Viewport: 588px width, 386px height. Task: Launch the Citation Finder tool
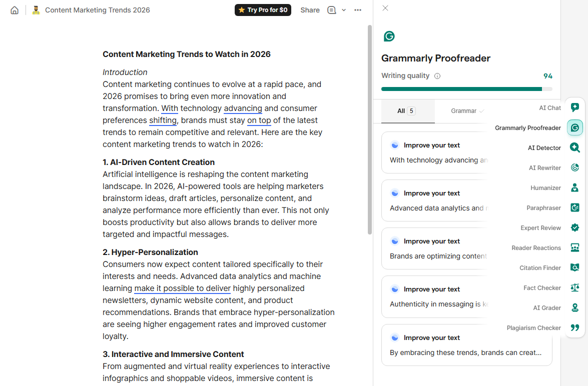click(574, 267)
